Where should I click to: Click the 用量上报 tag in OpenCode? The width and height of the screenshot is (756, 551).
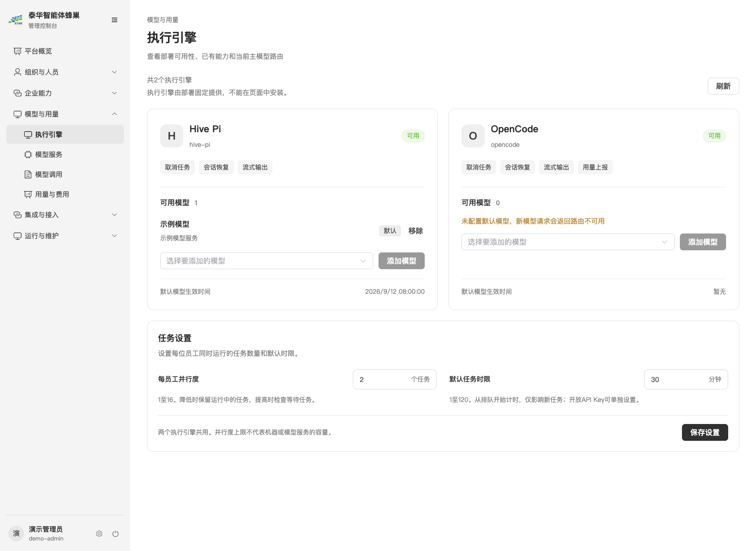tap(595, 167)
